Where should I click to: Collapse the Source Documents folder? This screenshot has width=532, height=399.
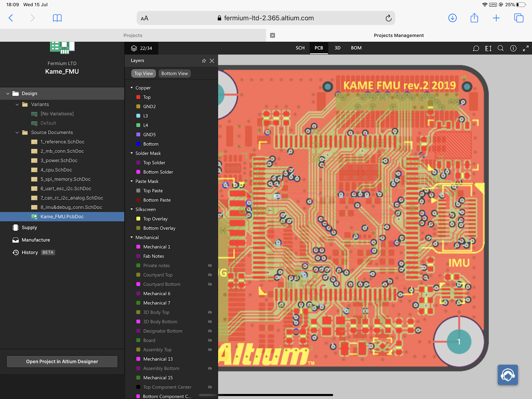point(17,132)
